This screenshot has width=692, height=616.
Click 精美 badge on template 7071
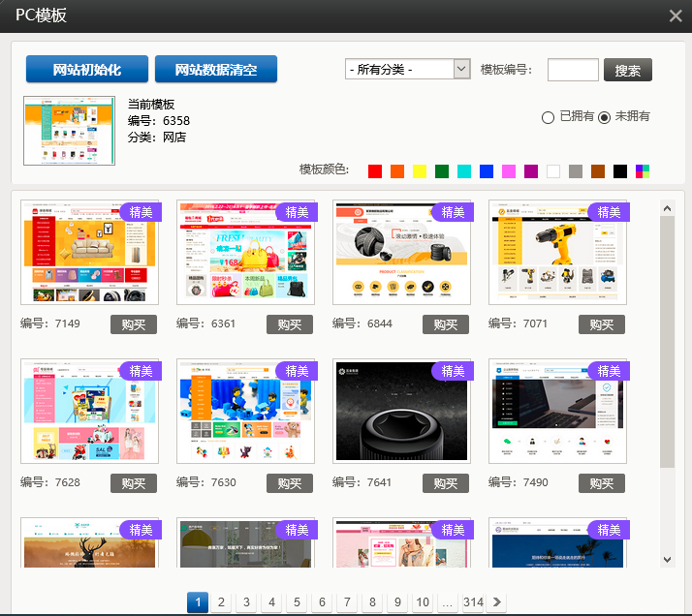click(x=608, y=212)
